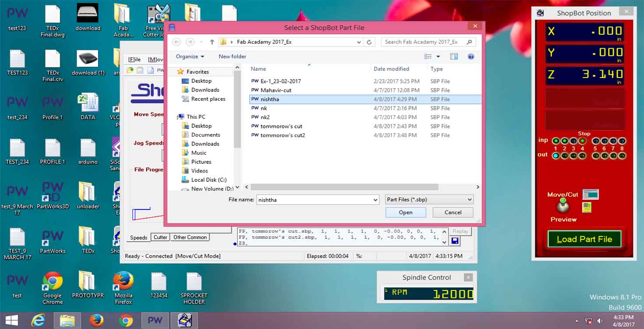Cancel the Select a ShopBot Part File dialog
The height and width of the screenshot is (329, 644).
pyautogui.click(x=453, y=212)
